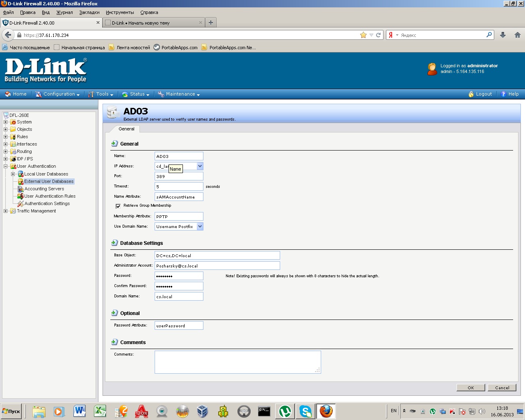Image resolution: width=525 pixels, height=420 pixels.
Task: Click the Configuration tools icon
Action: [39, 94]
